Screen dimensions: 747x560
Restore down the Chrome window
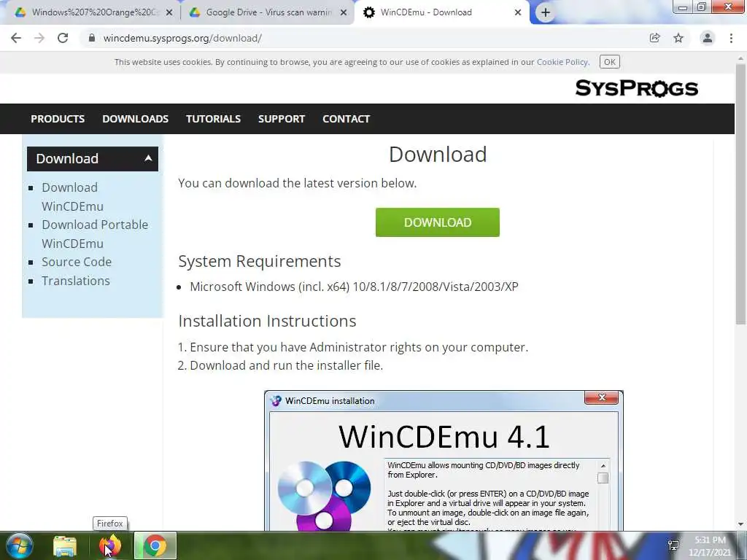(701, 7)
